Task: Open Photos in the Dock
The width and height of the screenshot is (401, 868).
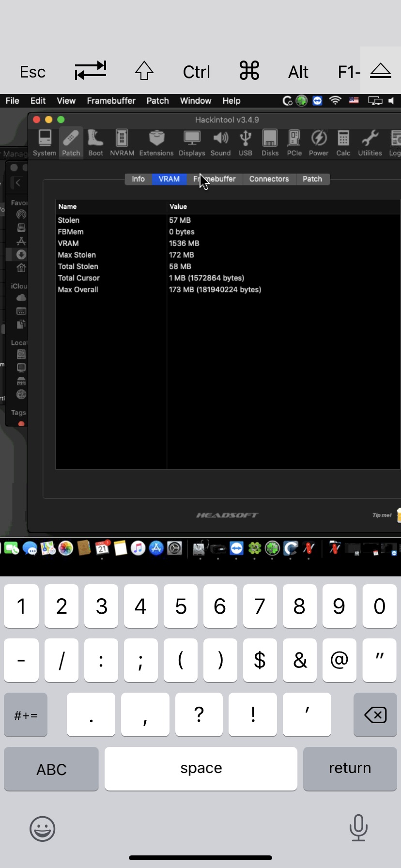Action: click(66, 548)
